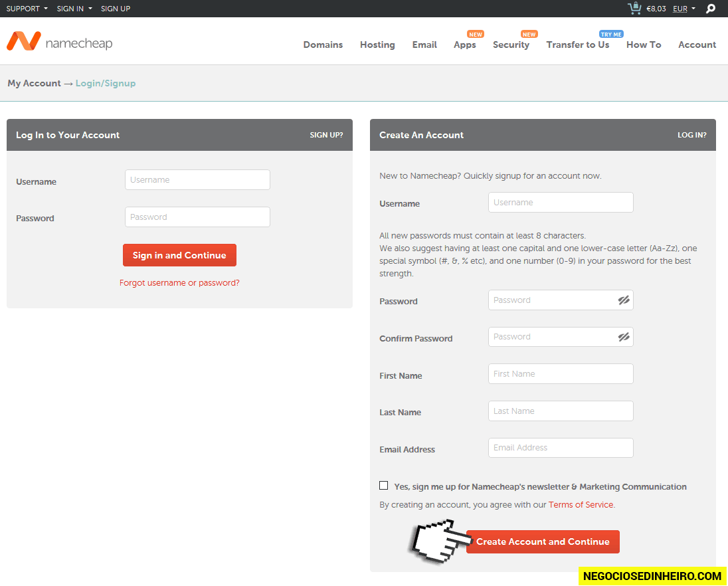728x586 pixels.
Task: Open the Domains menu
Action: tap(323, 45)
